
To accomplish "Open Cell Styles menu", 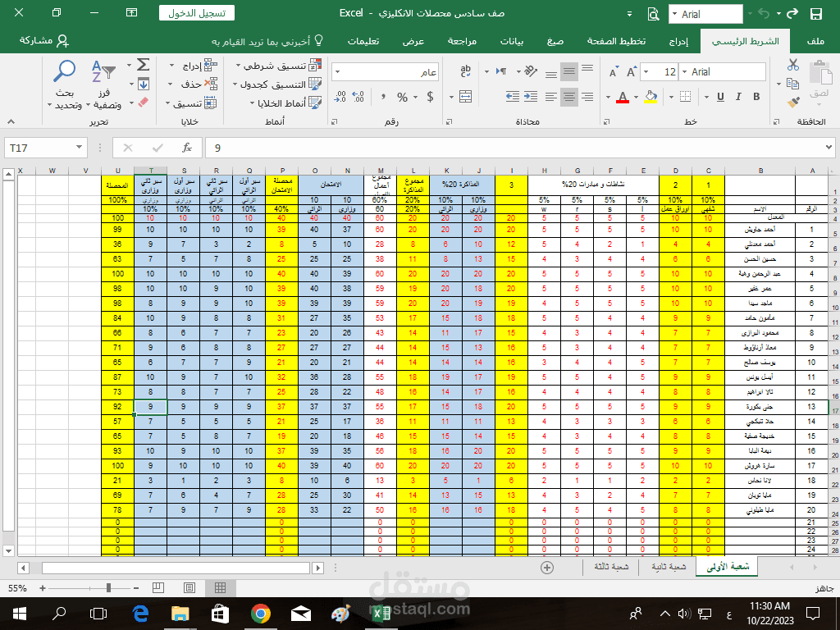I will [285, 103].
